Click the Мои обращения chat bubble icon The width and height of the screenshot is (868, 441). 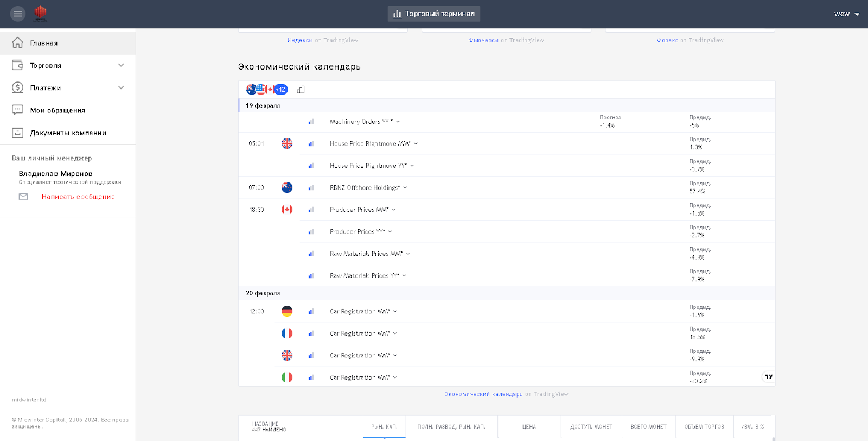[x=17, y=110]
